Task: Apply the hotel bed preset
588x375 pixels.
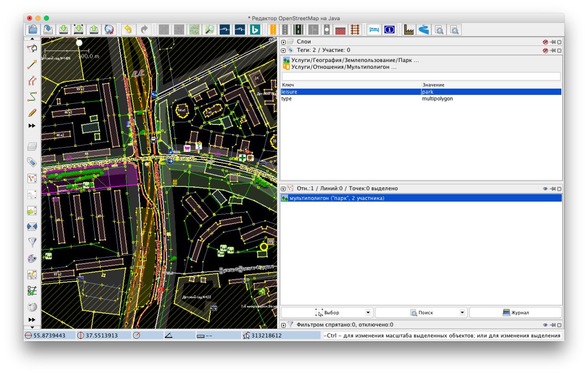Action: coord(374,29)
